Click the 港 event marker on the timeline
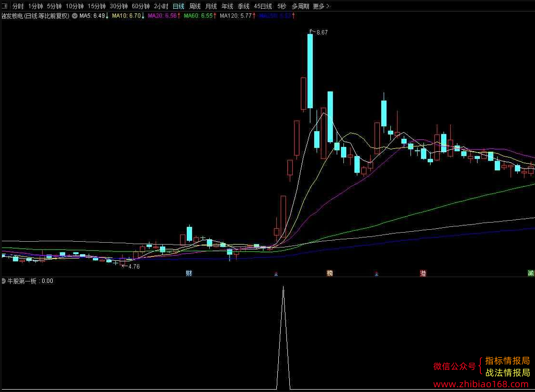Image resolution: width=535 pixels, height=392 pixels. 423,273
